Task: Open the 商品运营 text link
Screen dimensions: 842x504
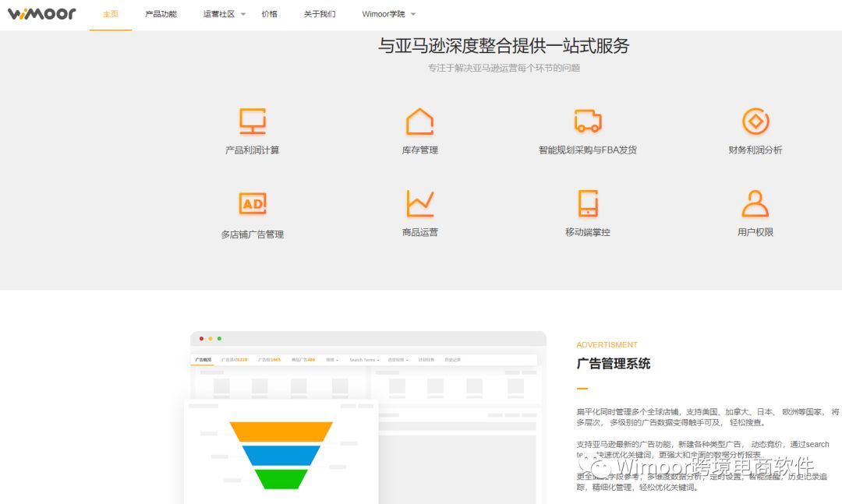Action: tap(420, 232)
